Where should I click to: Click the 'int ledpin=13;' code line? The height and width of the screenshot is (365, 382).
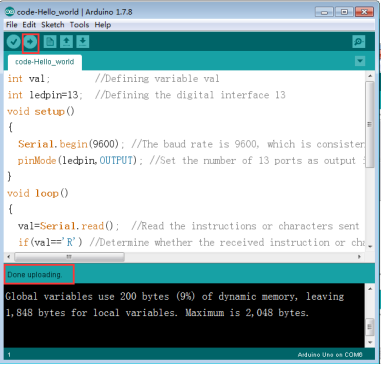[45, 95]
